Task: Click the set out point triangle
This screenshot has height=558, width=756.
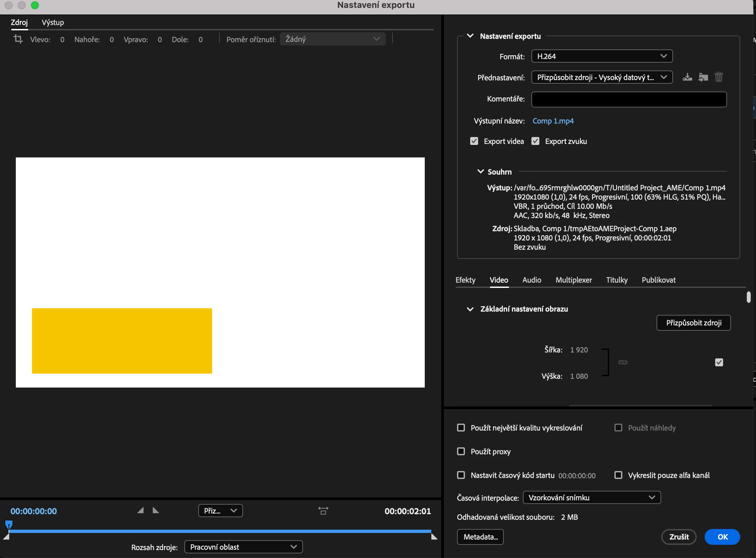Action: 156,510
